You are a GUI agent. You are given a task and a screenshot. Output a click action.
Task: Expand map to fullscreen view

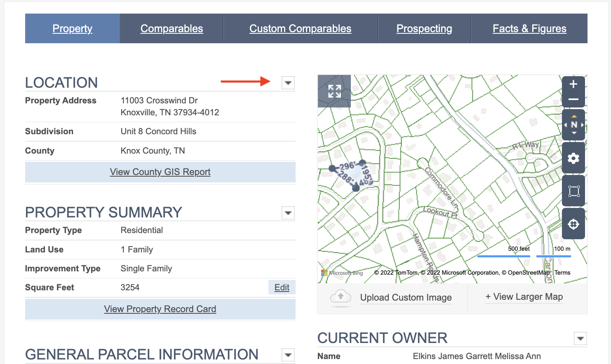334,91
